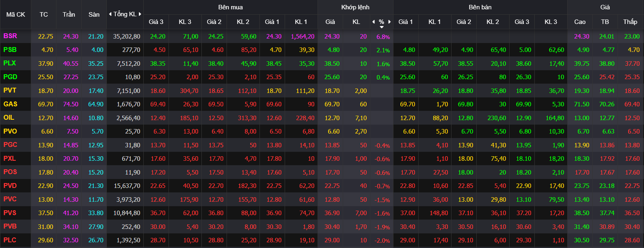
Task: Click PVS sell volume 148,80
Action: tap(439, 213)
